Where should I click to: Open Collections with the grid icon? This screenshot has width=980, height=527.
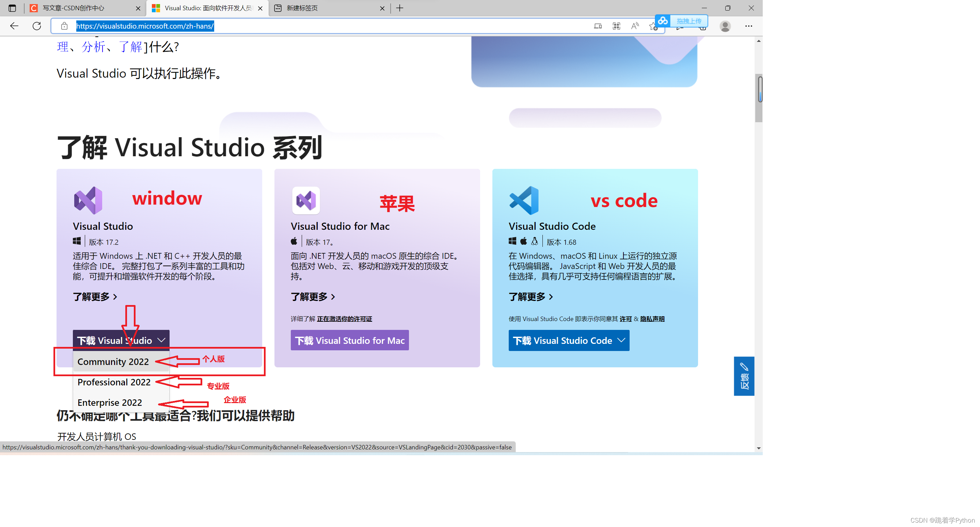pyautogui.click(x=616, y=26)
